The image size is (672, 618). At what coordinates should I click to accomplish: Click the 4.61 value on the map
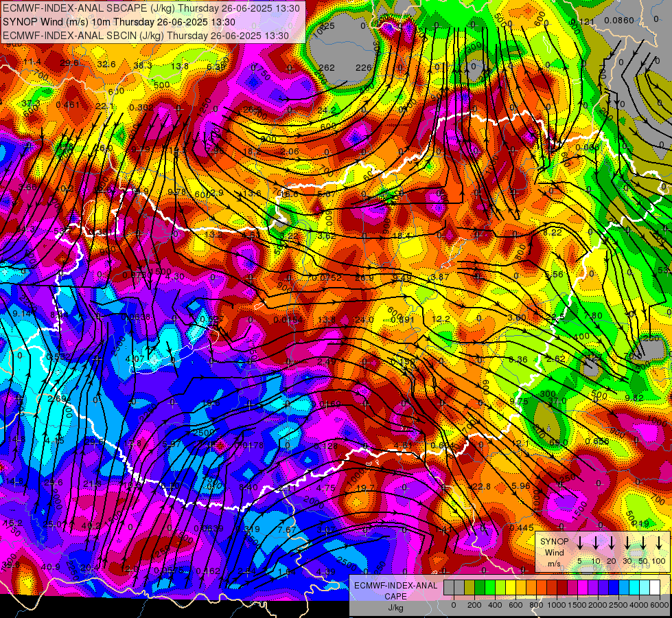point(403,445)
